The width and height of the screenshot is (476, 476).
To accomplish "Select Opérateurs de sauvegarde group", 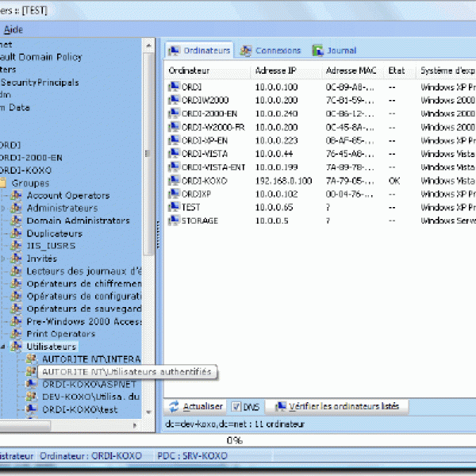I will 84,309.
